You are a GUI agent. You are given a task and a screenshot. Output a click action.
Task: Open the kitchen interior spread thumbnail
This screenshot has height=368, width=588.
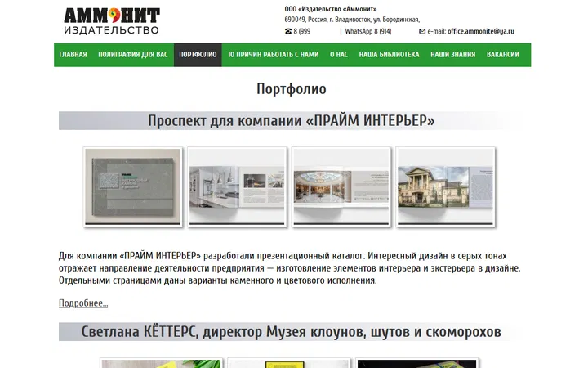click(237, 187)
